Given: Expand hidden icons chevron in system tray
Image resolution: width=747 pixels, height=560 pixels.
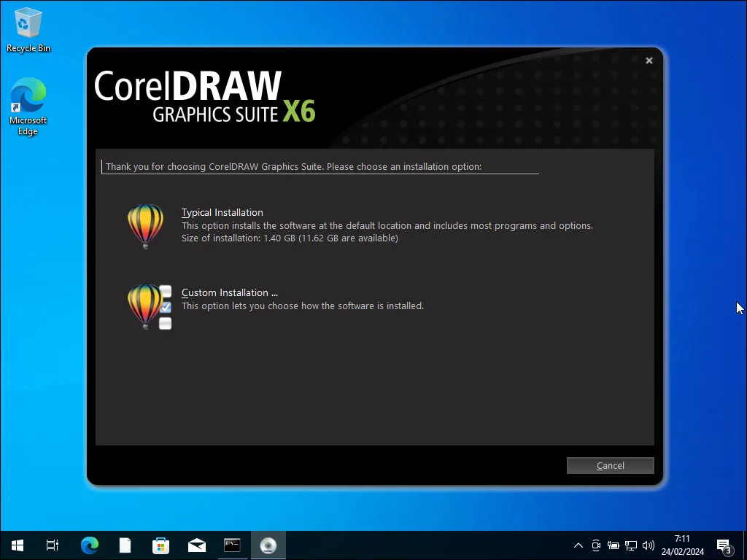Looking at the screenshot, I should click(x=578, y=545).
